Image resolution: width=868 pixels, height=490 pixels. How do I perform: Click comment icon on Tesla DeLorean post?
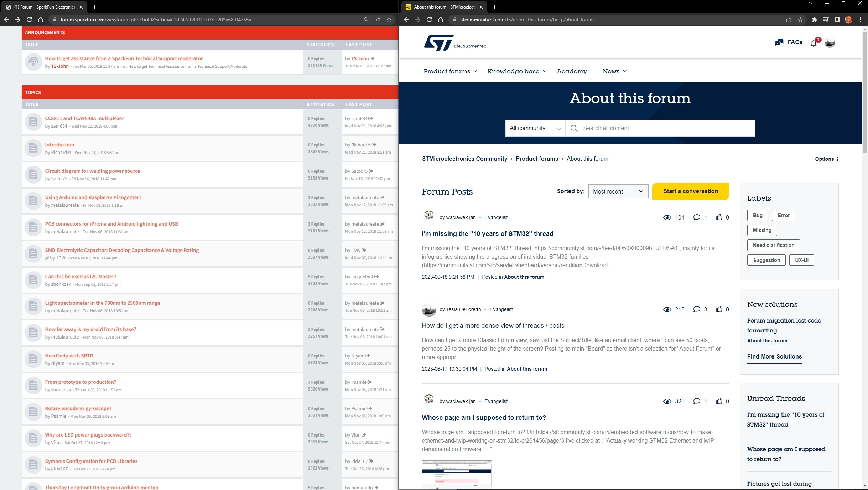click(x=697, y=309)
